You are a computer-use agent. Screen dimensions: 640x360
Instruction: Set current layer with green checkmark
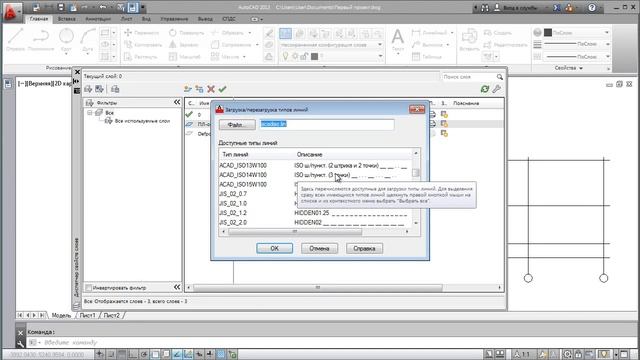pyautogui.click(x=222, y=89)
